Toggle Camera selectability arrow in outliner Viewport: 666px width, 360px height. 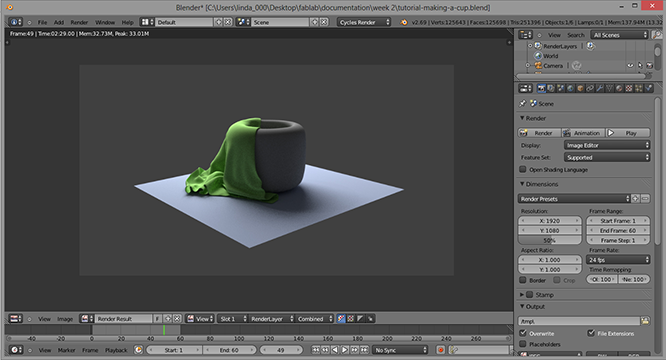(x=640, y=65)
